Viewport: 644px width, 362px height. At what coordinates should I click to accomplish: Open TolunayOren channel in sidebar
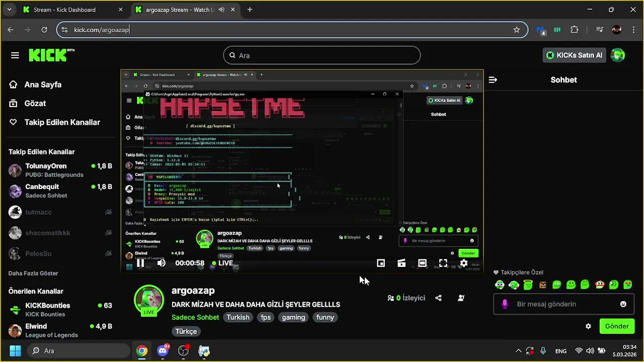point(60,170)
